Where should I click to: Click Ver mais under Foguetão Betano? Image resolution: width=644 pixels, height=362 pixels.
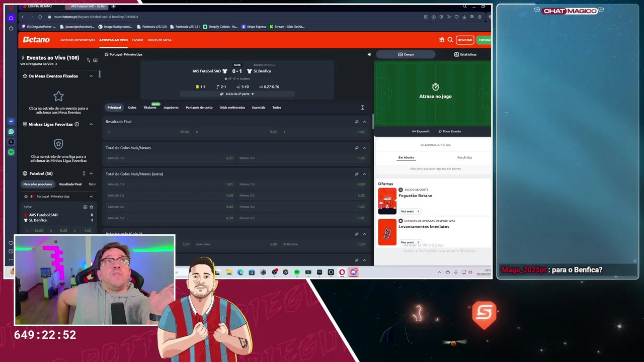click(x=410, y=212)
